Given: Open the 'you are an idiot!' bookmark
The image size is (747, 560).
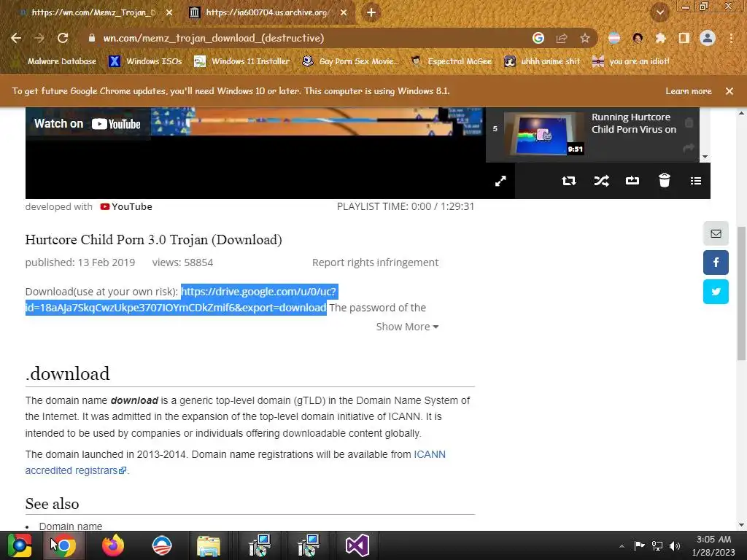Looking at the screenshot, I should (631, 61).
